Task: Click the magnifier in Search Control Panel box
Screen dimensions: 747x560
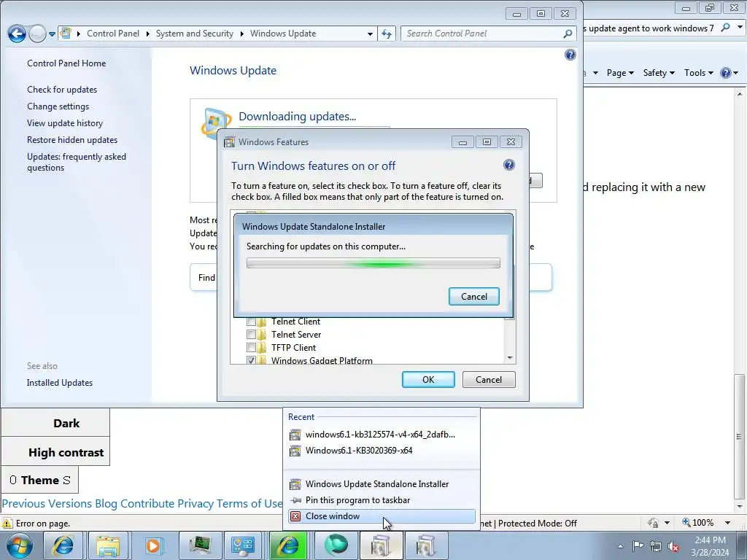Action: click(568, 34)
